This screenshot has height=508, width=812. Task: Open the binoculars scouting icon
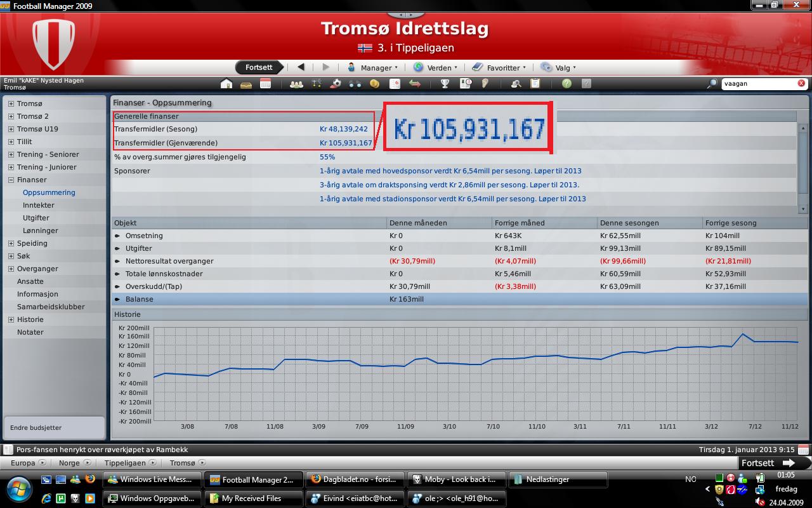click(x=355, y=83)
